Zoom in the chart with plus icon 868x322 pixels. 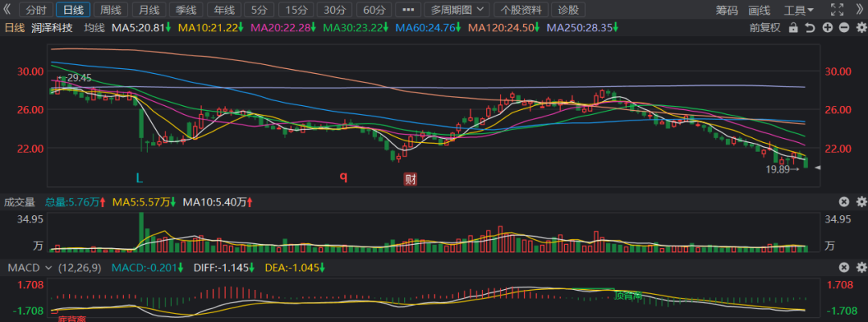coord(828,27)
